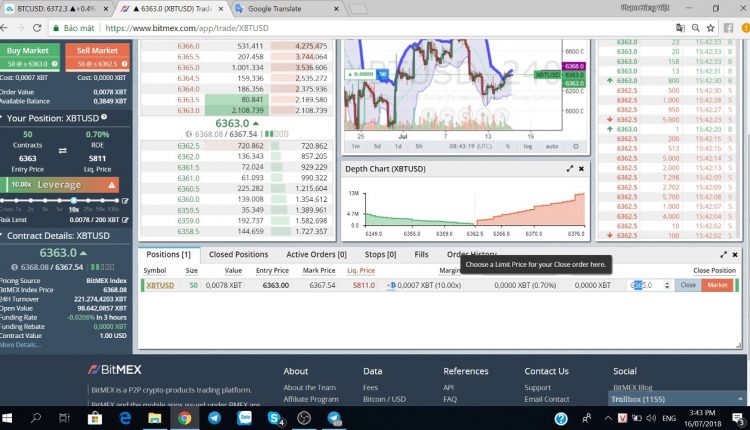The height and width of the screenshot is (430, 750).
Task: Adjust margin with the plus/minus icon in position row
Action: (391, 285)
